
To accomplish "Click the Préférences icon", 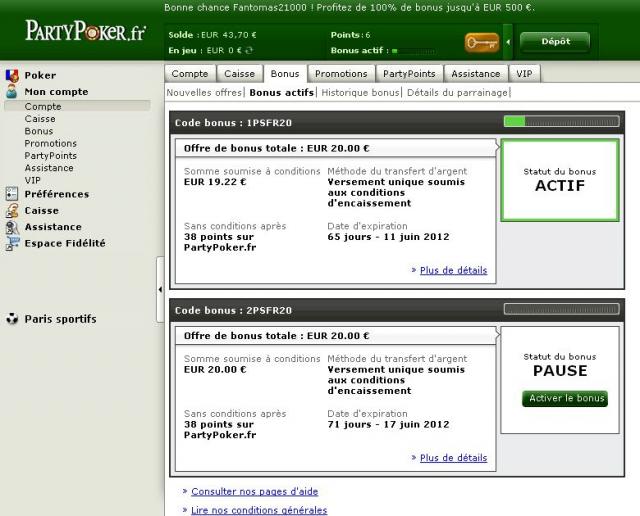I will coord(12,194).
